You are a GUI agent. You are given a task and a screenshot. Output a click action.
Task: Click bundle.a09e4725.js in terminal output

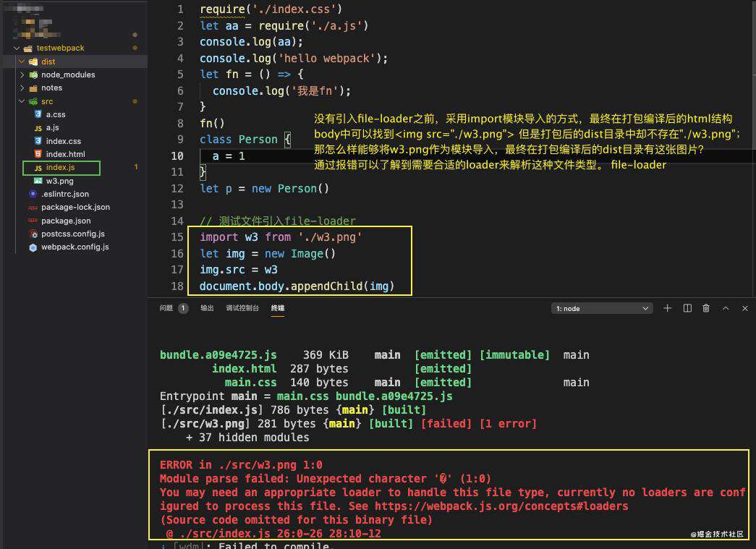coord(218,354)
